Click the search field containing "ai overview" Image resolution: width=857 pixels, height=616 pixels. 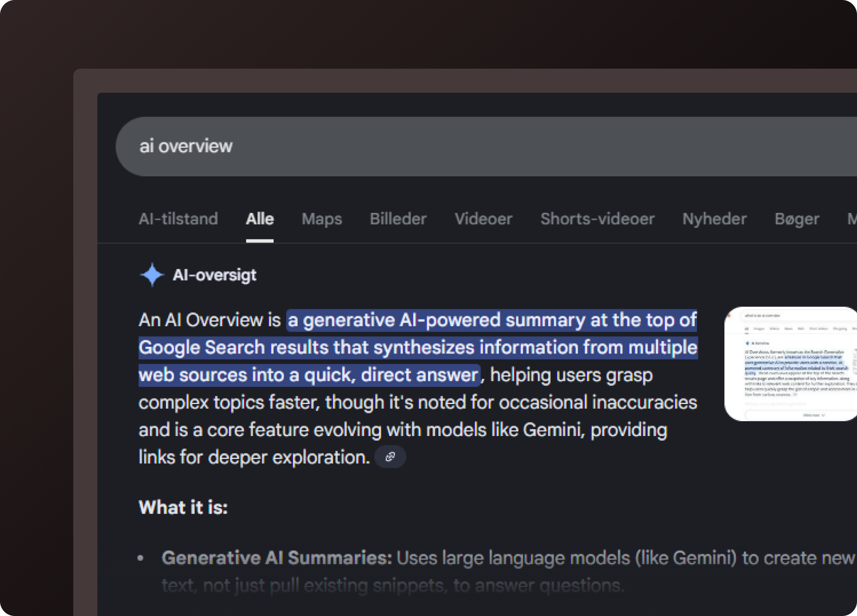(x=464, y=147)
